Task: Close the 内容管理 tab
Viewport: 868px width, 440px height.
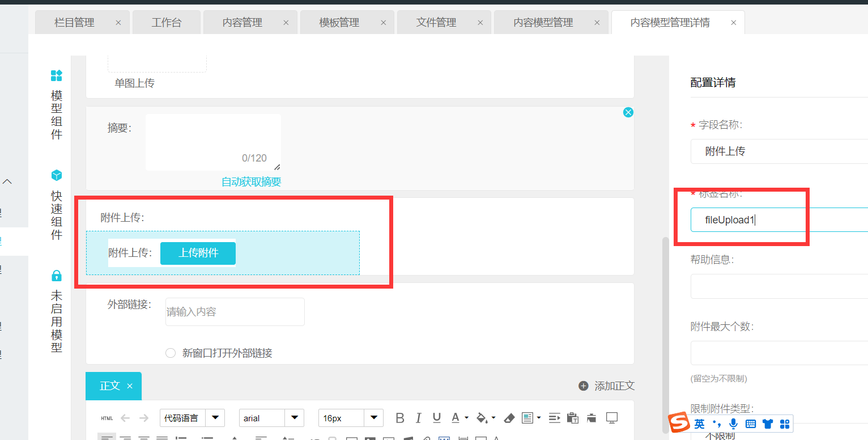Action: click(286, 23)
